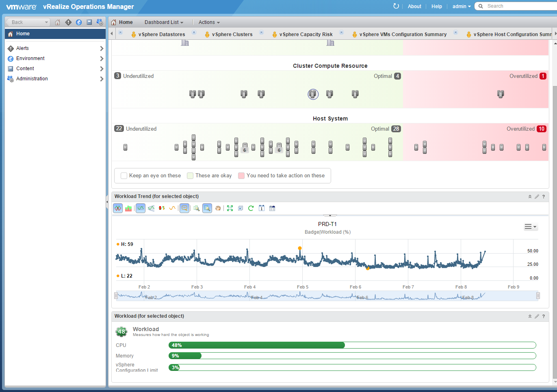Open the vSphere Capacity Risk tab
Image resolution: width=557 pixels, height=392 pixels.
(x=306, y=34)
